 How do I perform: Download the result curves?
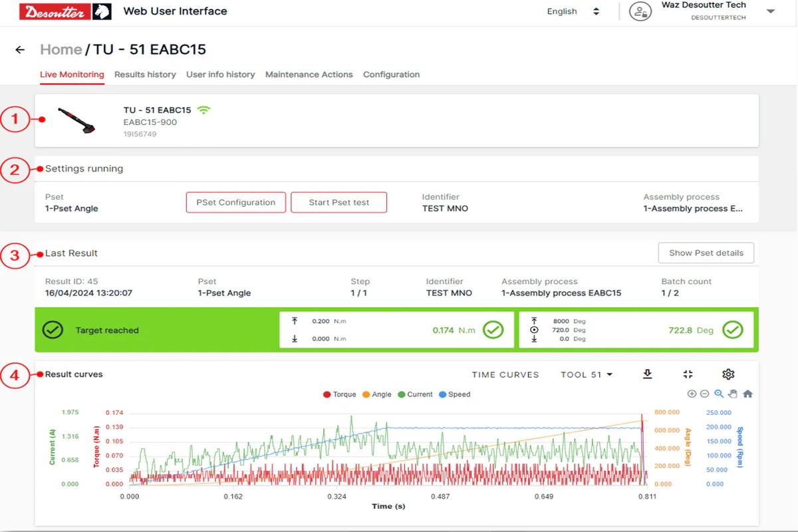point(648,374)
